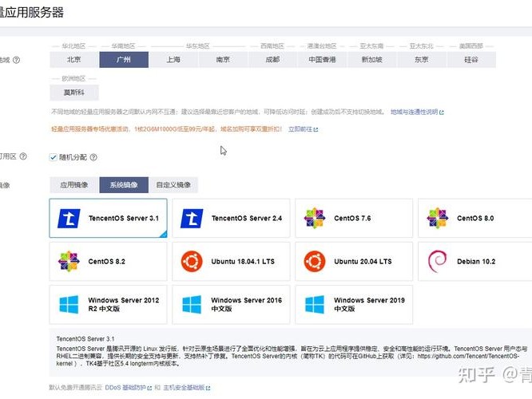
Task: Toggle the 随机分配 checkbox
Action: 53,157
